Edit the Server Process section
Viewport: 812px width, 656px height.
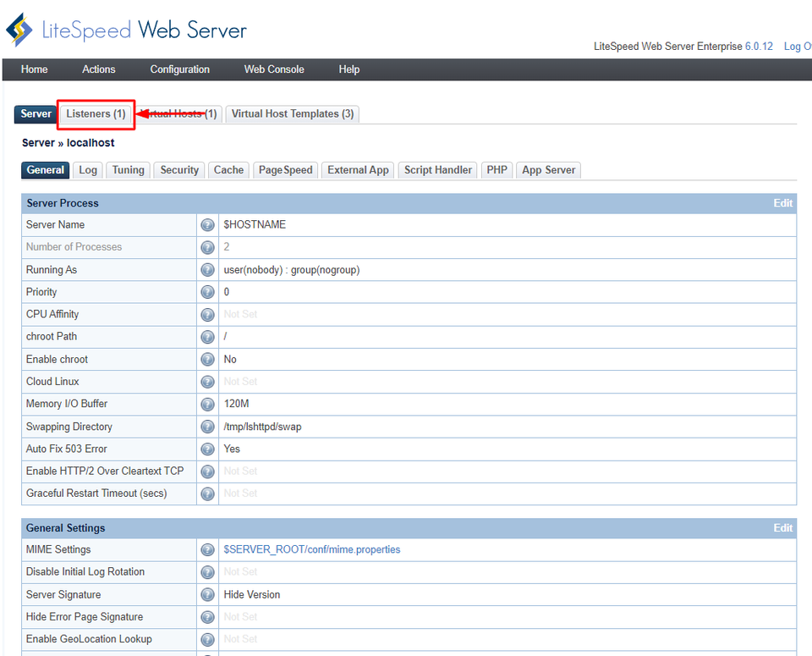pos(782,203)
